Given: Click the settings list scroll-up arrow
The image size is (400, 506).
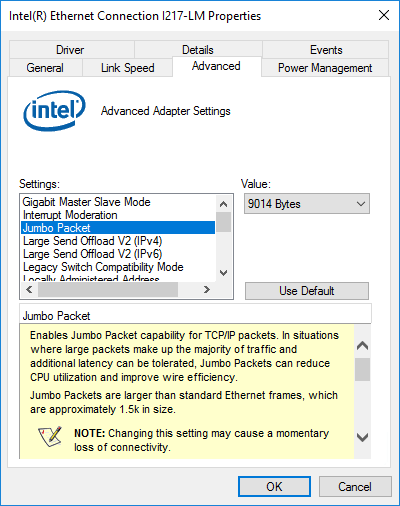Looking at the screenshot, I should (224, 204).
